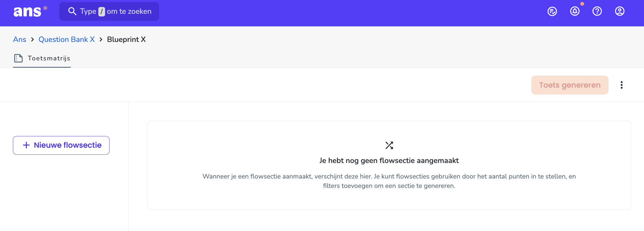Open the user account profile icon

[620, 11]
